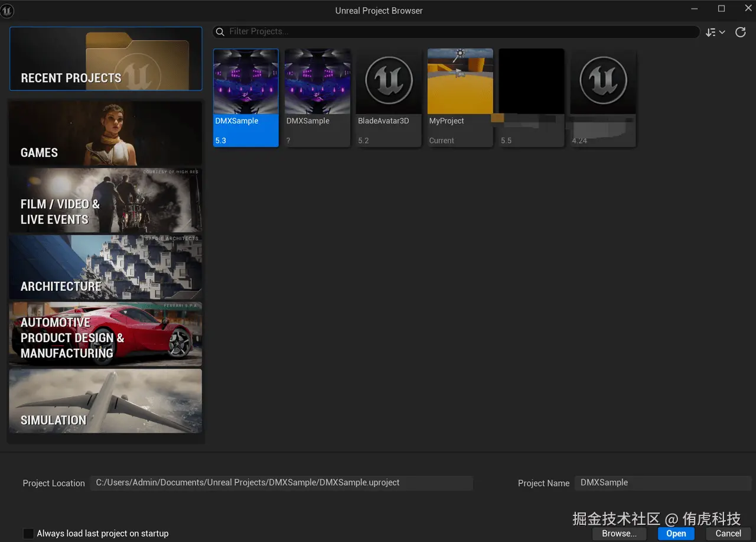Click the 'Current' version text under MyProject

click(441, 141)
